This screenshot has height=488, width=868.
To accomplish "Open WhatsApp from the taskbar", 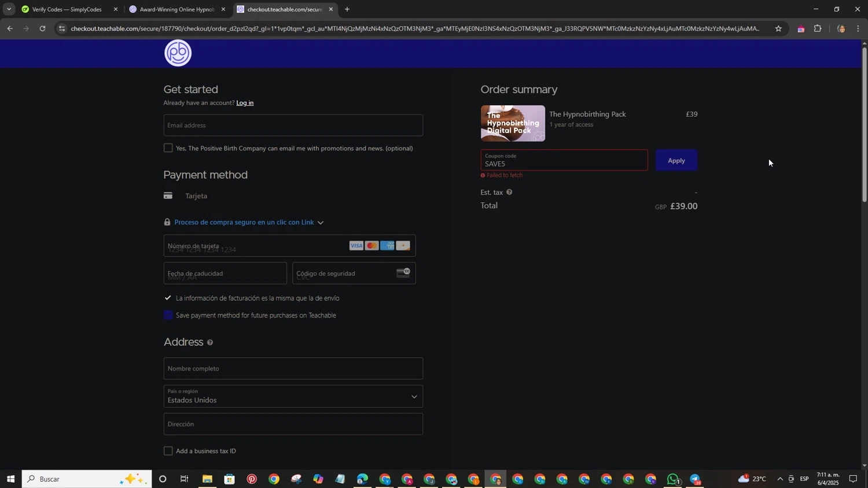I will coord(673,479).
